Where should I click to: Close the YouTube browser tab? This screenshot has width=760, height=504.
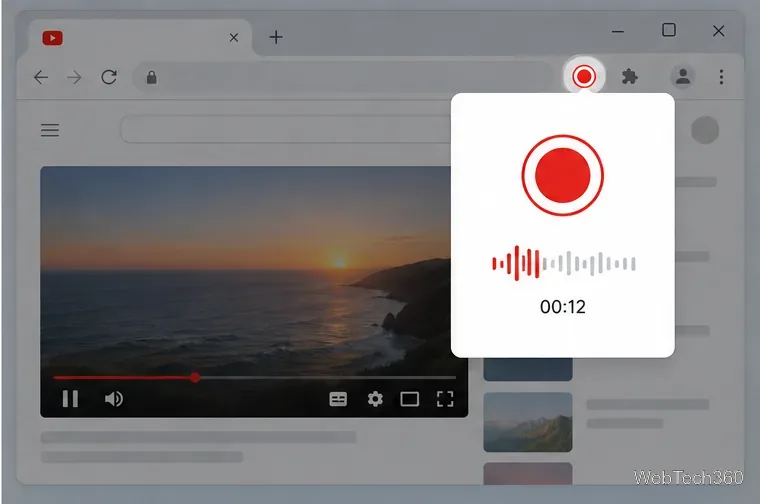point(234,37)
